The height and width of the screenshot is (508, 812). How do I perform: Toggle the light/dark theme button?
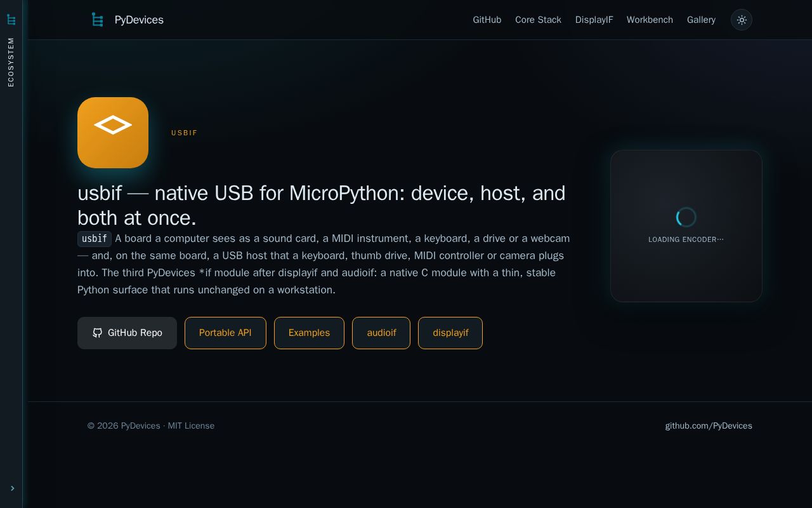[x=742, y=20]
